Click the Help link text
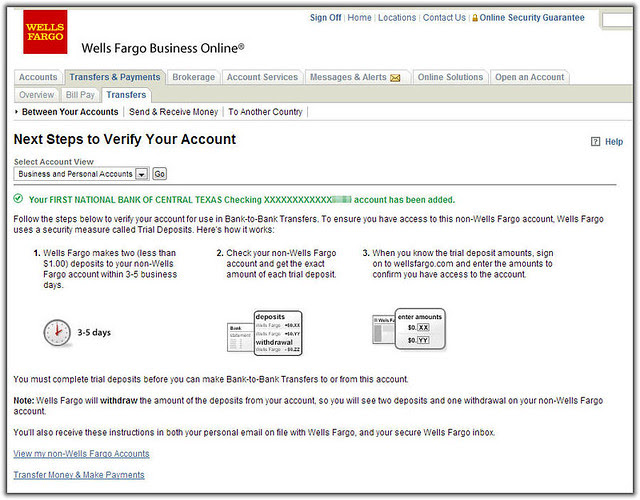 click(614, 142)
